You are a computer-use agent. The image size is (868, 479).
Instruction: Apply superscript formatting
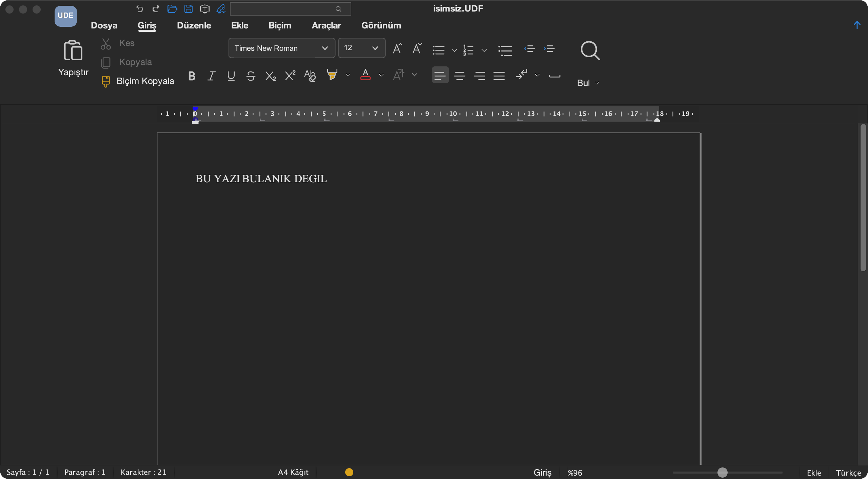pos(290,75)
